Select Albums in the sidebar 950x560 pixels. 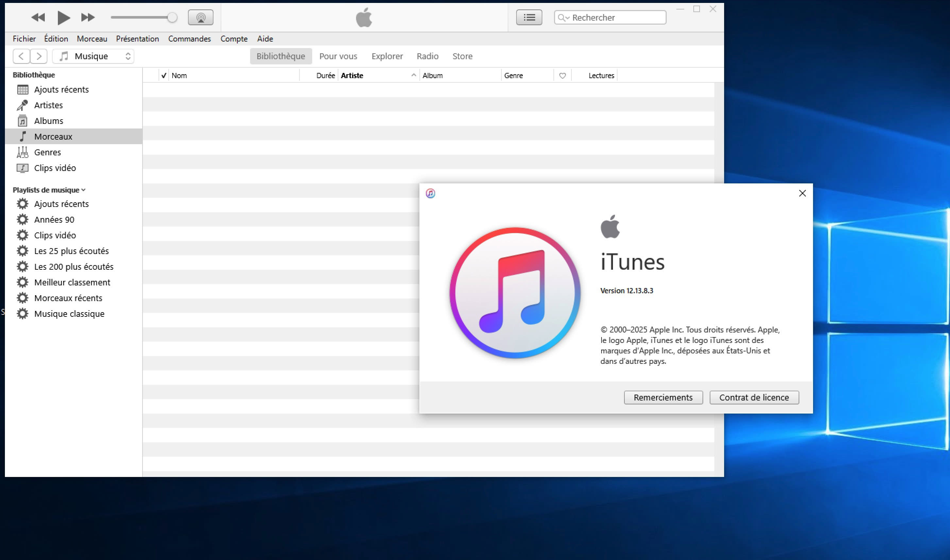pos(74,121)
